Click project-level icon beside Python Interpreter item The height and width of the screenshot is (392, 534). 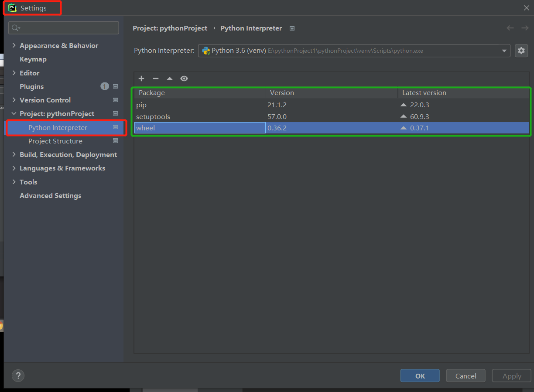click(x=115, y=127)
